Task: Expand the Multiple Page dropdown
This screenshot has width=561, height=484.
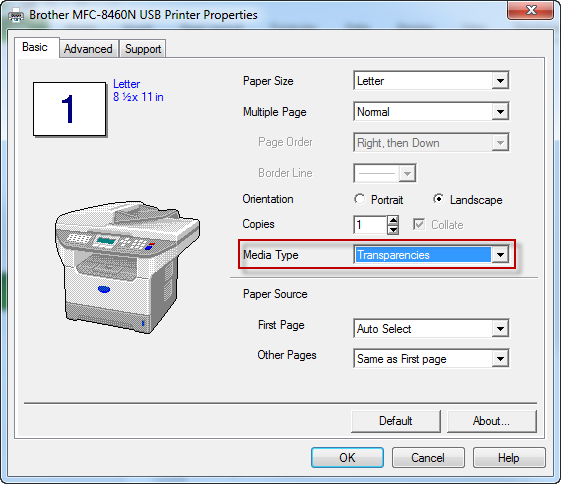Action: click(x=431, y=112)
